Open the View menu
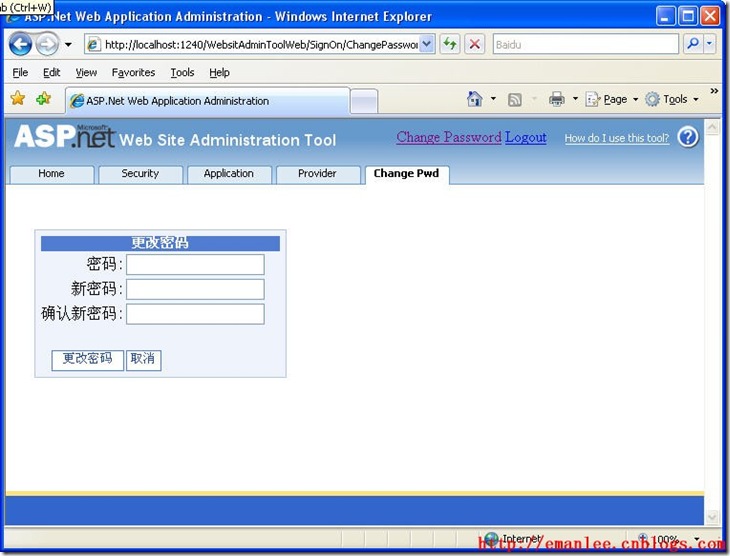Image resolution: width=730 pixels, height=556 pixels. pos(86,73)
